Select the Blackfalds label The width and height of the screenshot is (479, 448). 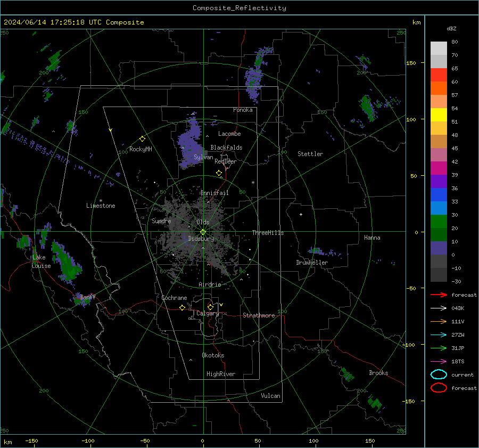pyautogui.click(x=226, y=148)
